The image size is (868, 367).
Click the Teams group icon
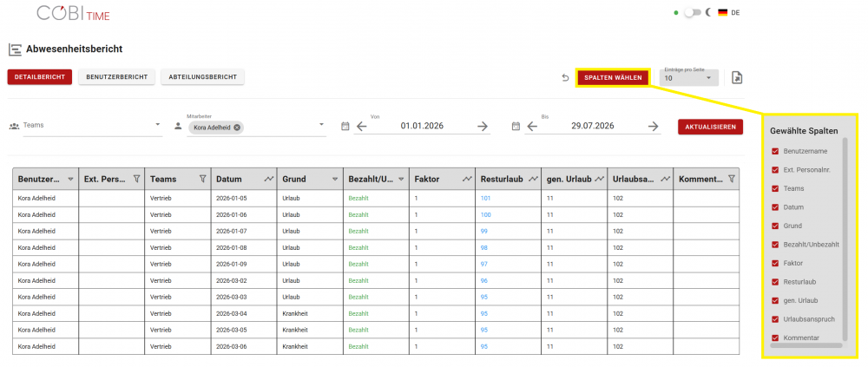[15, 126]
